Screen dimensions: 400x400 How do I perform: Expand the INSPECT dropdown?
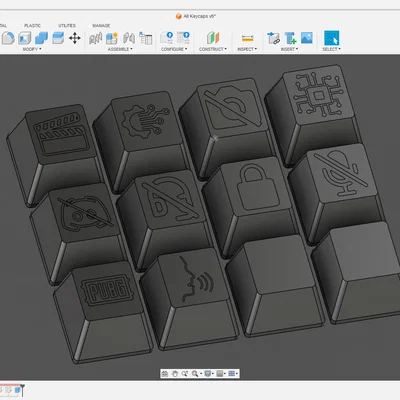pos(247,49)
